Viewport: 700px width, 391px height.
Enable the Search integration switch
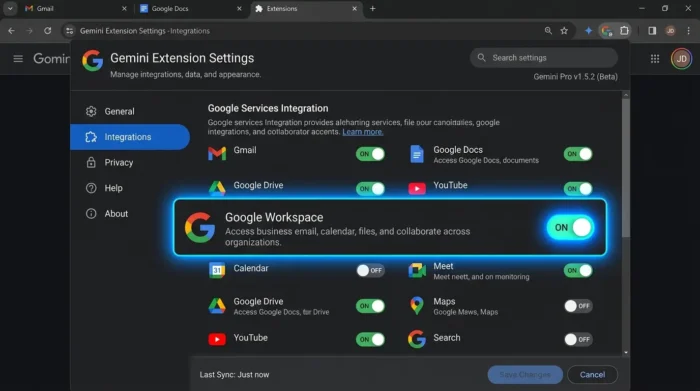click(x=578, y=339)
